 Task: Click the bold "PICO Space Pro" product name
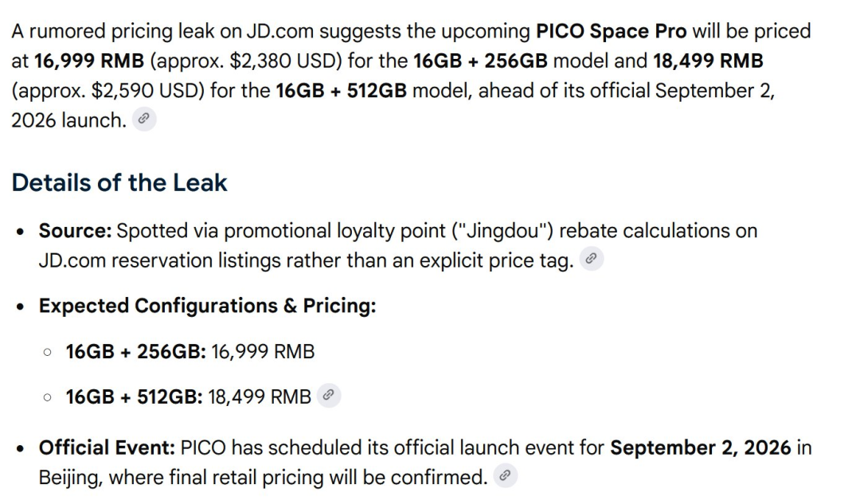(611, 31)
